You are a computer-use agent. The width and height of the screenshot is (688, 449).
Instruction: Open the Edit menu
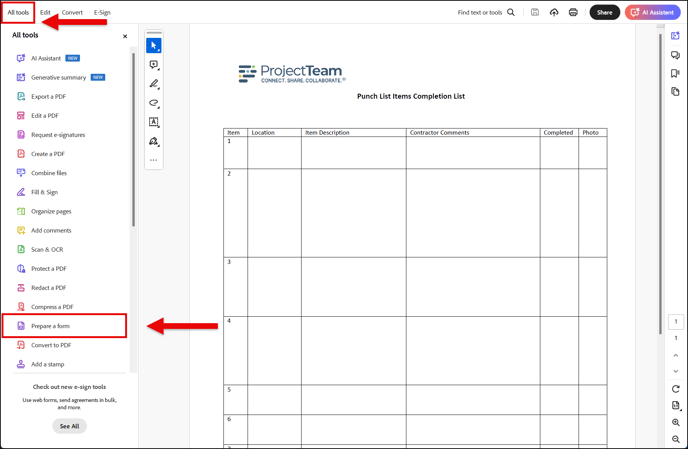45,12
